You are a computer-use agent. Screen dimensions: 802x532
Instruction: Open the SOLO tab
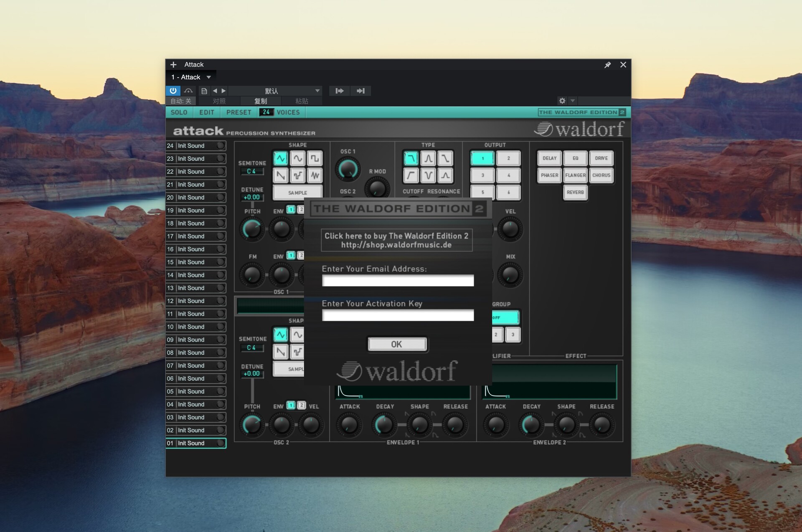click(179, 112)
